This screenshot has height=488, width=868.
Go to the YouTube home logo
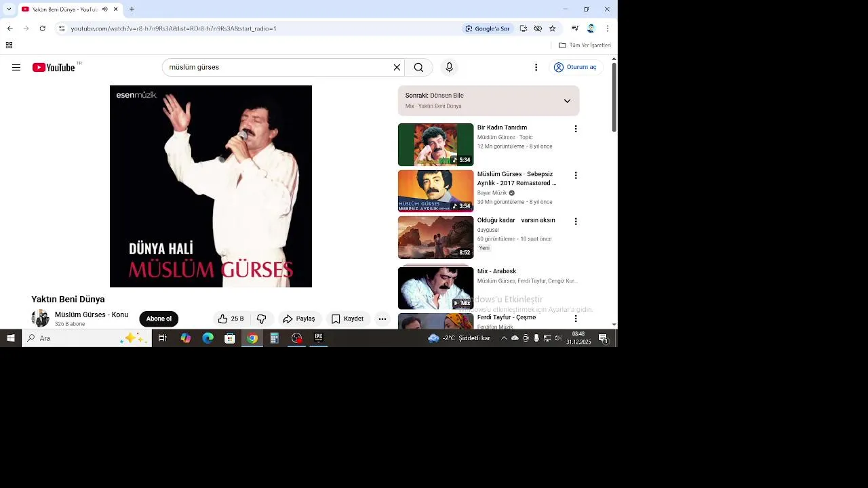(54, 67)
